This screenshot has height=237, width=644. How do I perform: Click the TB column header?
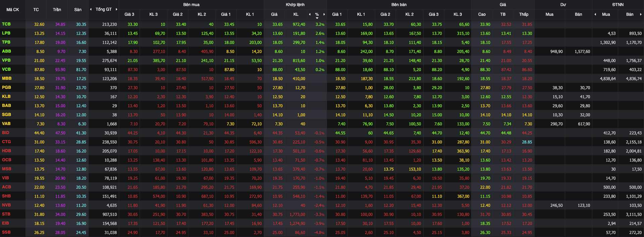503,14
